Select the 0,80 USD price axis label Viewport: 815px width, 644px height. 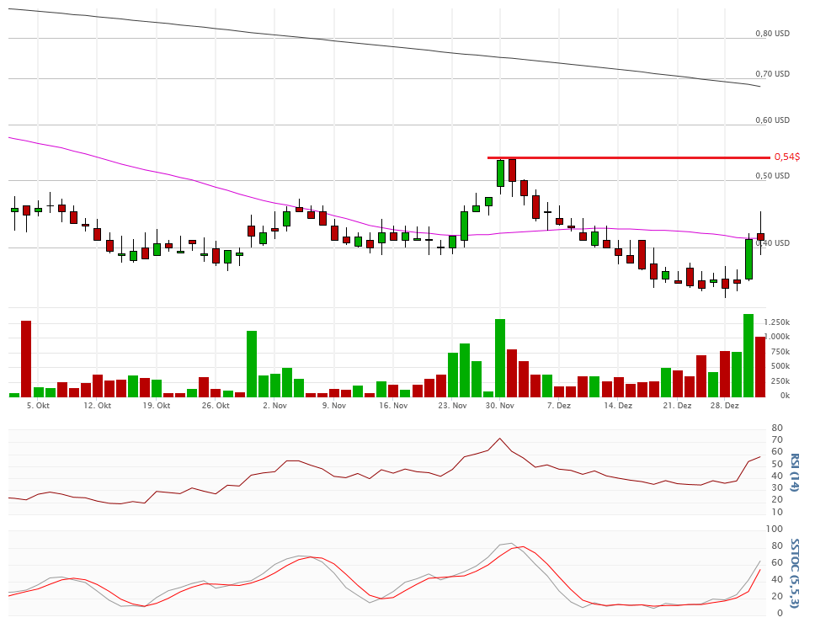772,34
